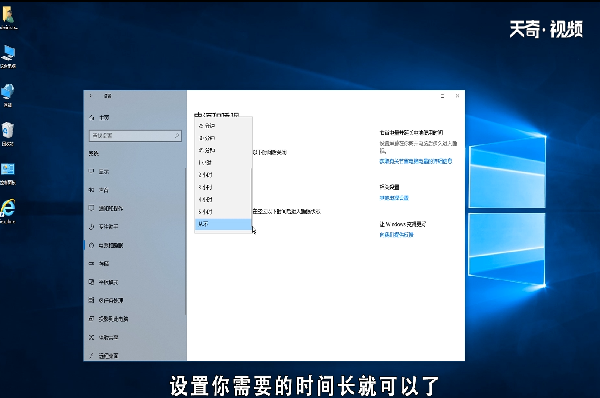Open Projecting to this PC (投影到此电脑)

tap(134, 319)
